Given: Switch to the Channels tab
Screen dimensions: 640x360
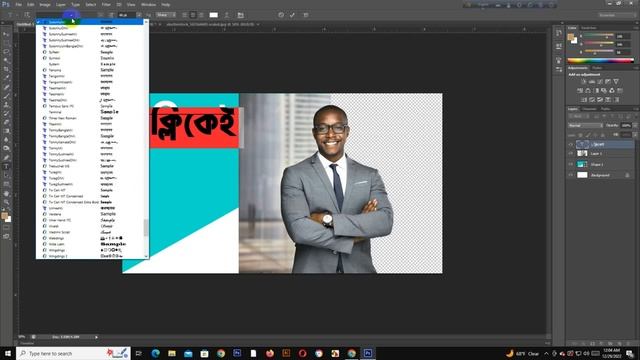Looking at the screenshot, I should (x=589, y=109).
